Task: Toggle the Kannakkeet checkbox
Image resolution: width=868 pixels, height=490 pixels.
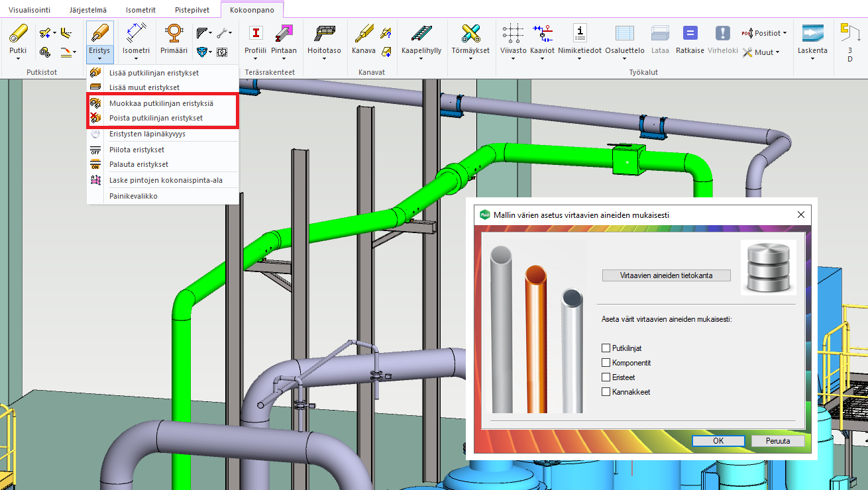Action: click(x=606, y=392)
